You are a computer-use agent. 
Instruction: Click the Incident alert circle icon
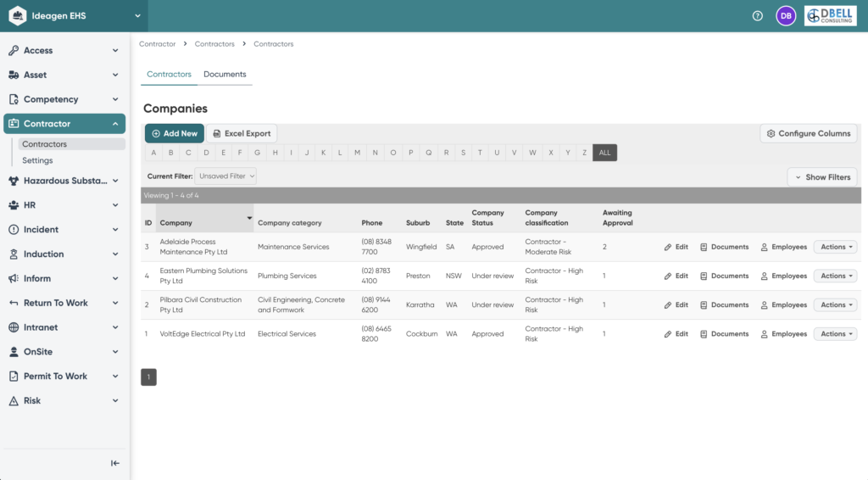click(x=14, y=229)
